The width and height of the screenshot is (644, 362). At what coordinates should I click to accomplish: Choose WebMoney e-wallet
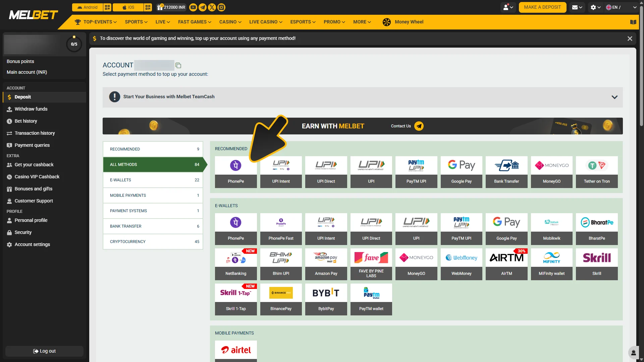tap(462, 264)
